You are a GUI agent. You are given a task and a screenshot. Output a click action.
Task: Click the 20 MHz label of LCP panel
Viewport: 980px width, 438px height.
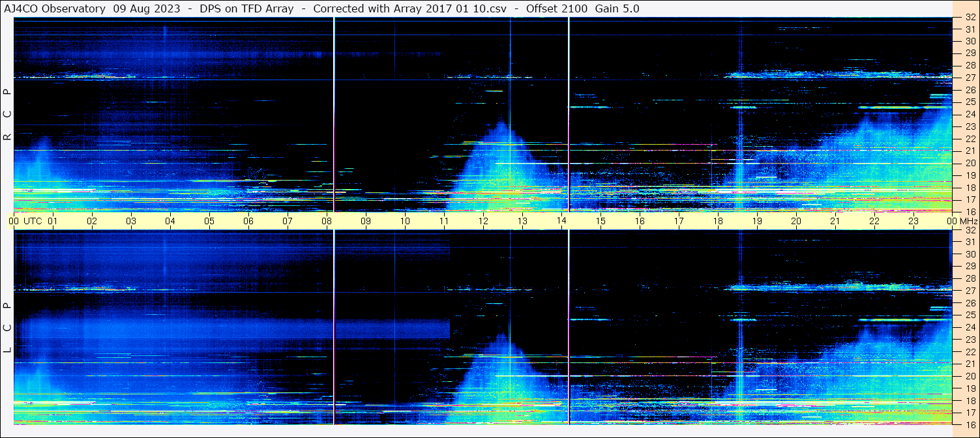pos(970,375)
